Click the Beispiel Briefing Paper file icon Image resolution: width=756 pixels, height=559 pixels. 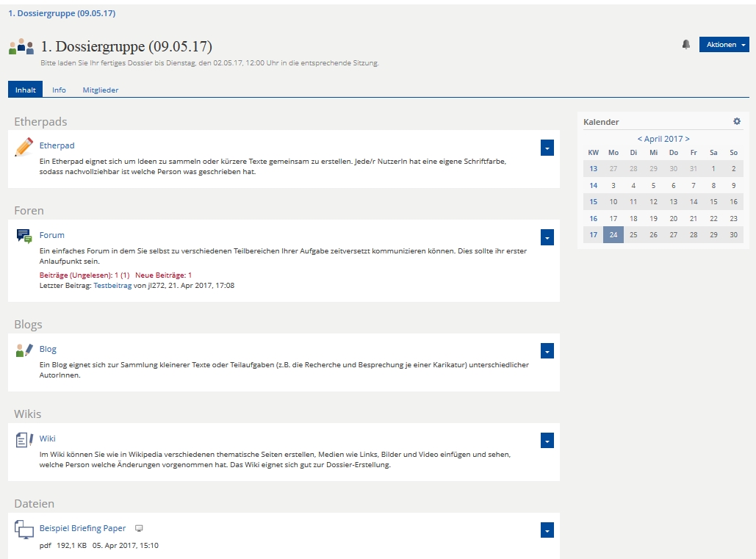(24, 530)
